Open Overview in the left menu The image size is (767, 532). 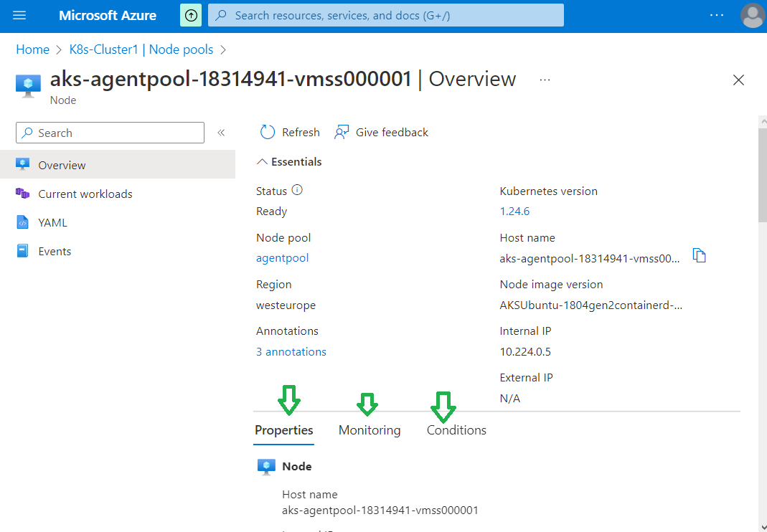[x=118, y=164]
